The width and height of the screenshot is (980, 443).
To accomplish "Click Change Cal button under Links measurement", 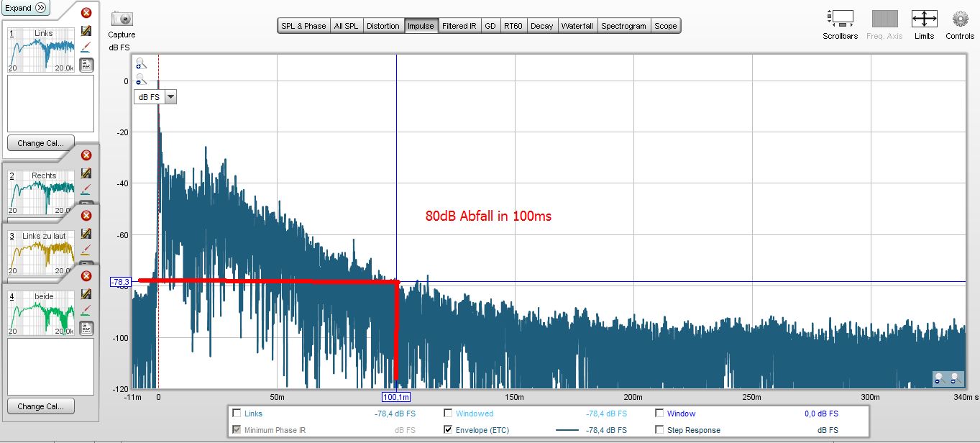I will [x=40, y=142].
